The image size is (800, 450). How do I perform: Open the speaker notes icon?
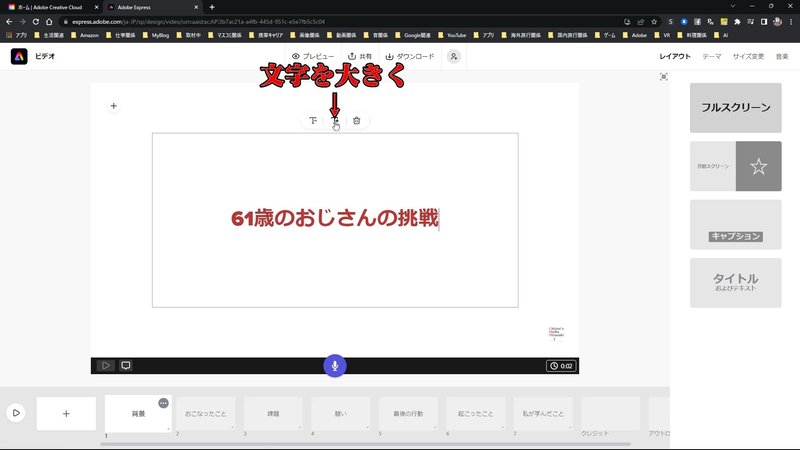[x=126, y=365]
